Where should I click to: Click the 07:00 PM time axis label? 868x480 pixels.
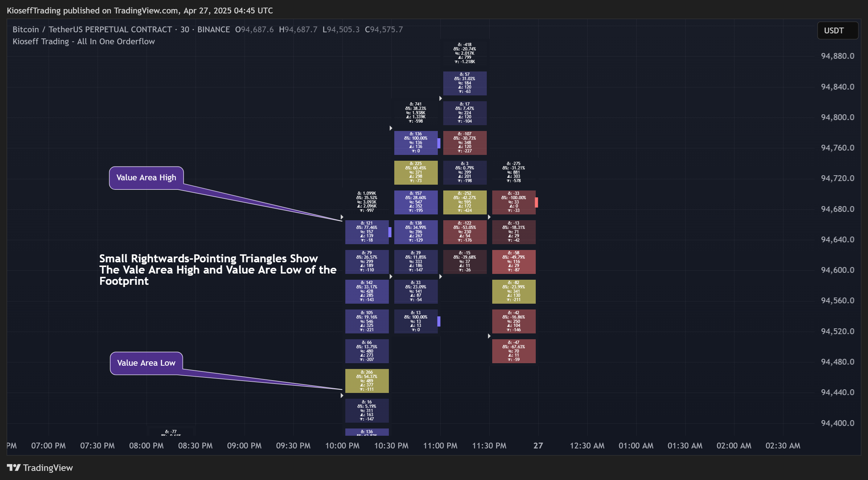[49, 446]
